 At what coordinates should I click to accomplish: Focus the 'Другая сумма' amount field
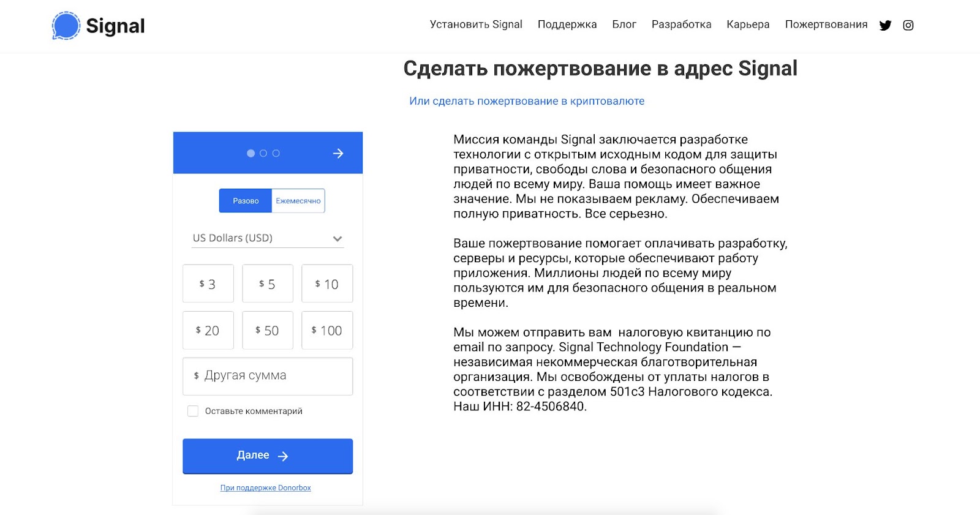click(268, 376)
